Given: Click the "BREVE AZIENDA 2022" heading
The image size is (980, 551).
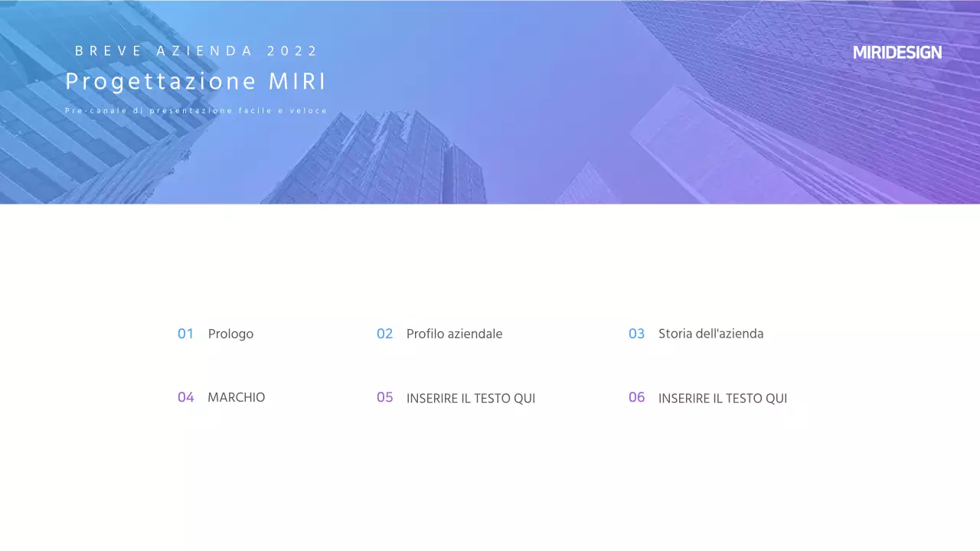Looking at the screenshot, I should coord(196,51).
